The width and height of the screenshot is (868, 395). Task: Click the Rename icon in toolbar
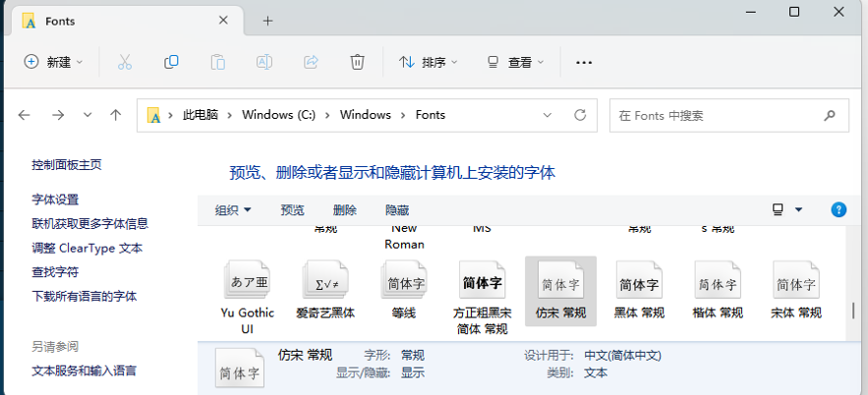[x=264, y=62]
